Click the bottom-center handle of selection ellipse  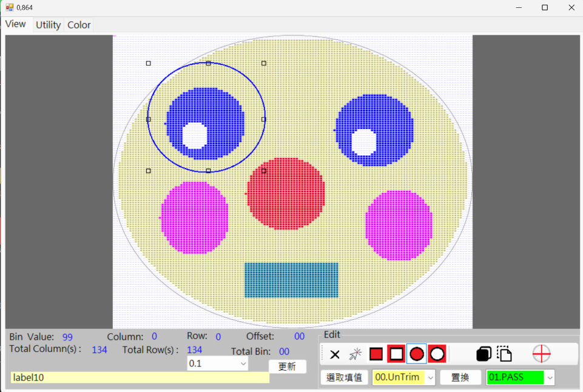click(x=208, y=171)
